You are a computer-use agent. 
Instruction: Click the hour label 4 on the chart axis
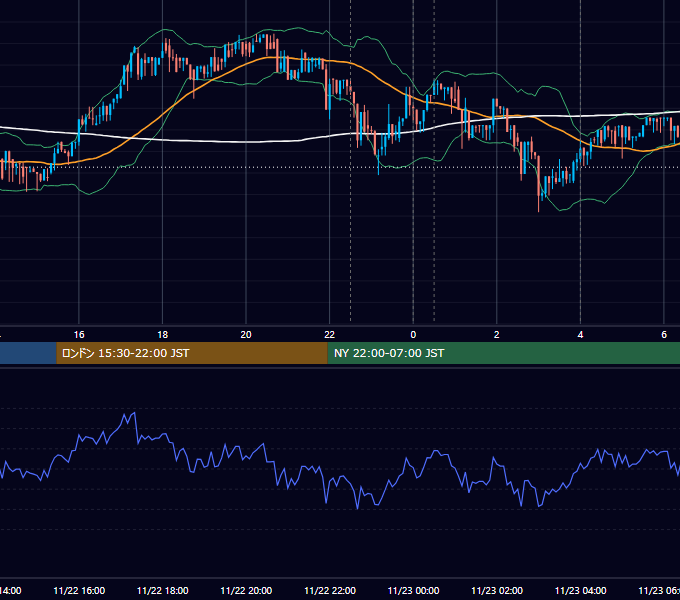tap(580, 335)
